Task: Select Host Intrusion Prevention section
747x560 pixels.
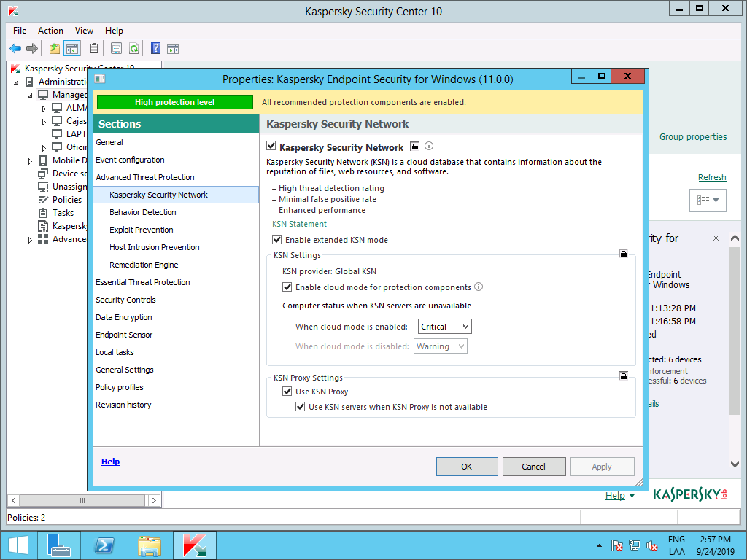Action: (176, 247)
